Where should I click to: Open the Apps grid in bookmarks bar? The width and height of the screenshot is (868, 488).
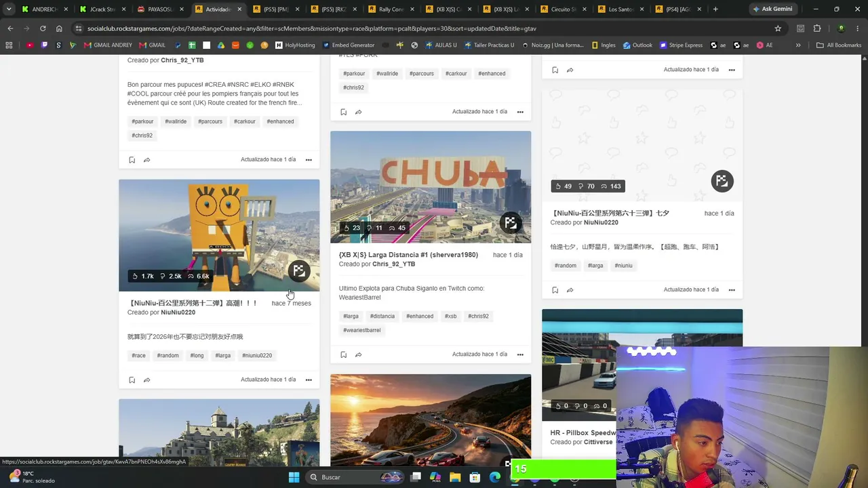(x=9, y=45)
